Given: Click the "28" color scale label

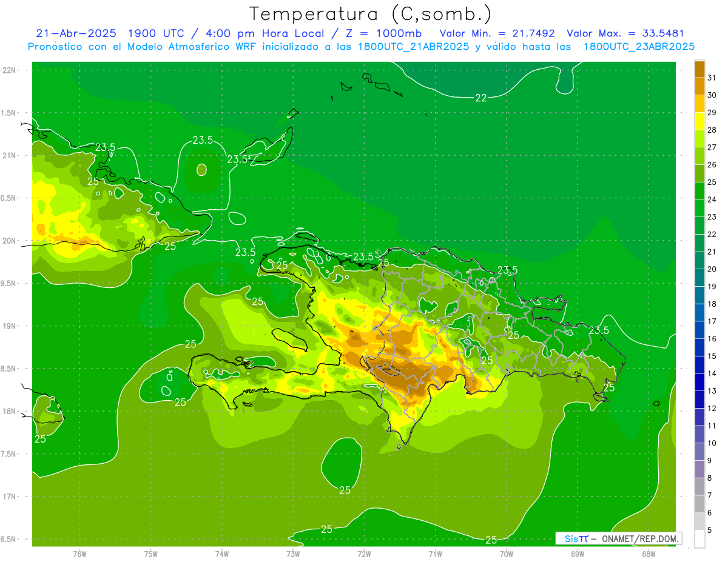Looking at the screenshot, I should tap(712, 130).
